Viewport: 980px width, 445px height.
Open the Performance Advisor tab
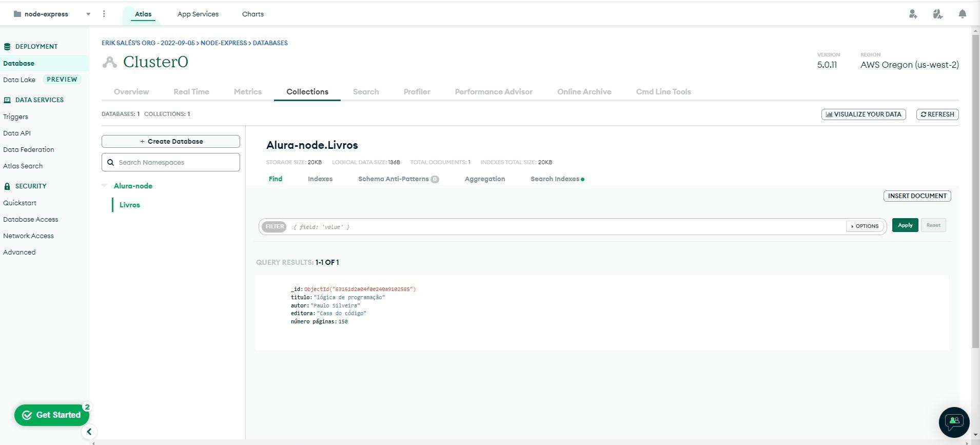point(494,92)
